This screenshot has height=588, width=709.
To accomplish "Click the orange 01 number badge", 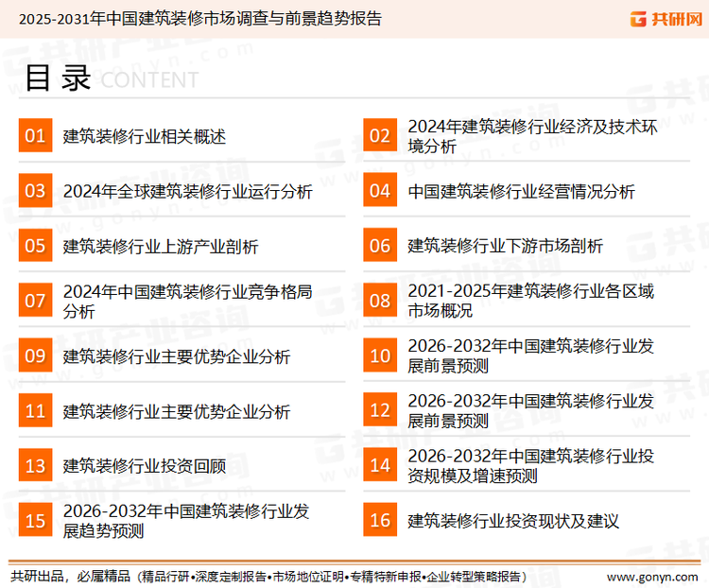I will coord(35,135).
